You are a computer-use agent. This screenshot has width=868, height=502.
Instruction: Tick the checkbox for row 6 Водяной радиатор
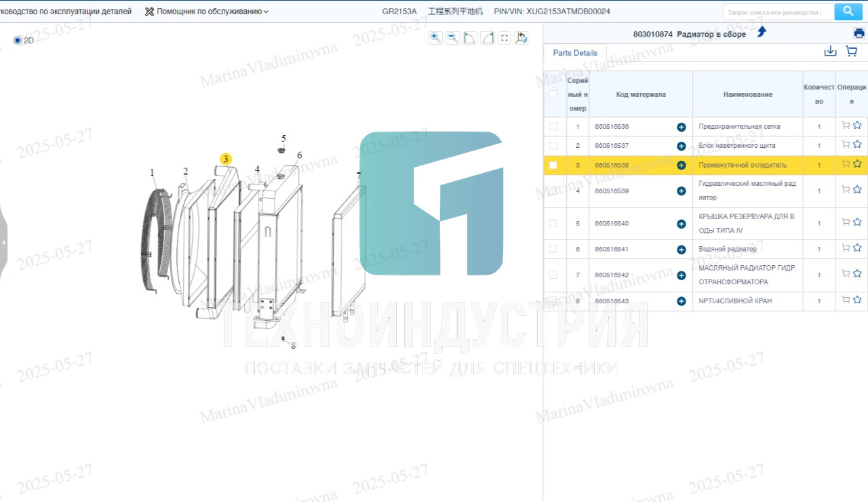553,249
